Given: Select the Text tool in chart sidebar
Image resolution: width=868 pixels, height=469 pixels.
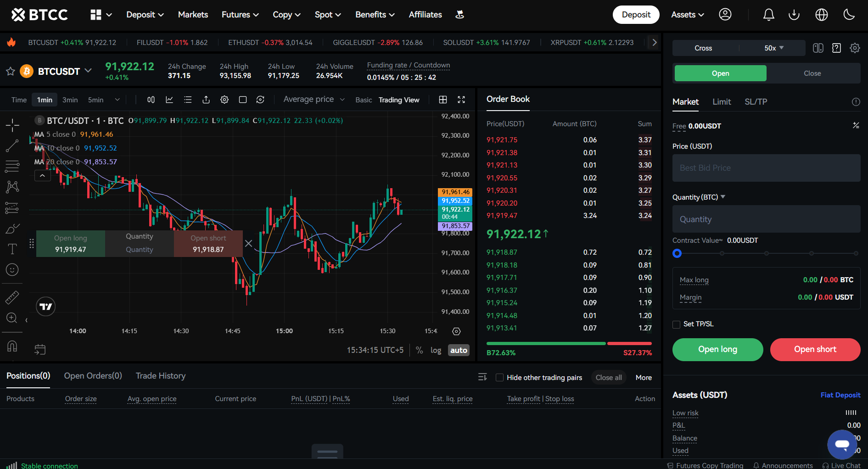Looking at the screenshot, I should click(12, 249).
